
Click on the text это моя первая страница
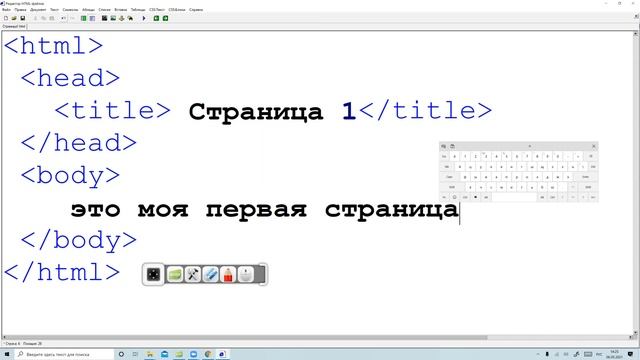(x=265, y=210)
